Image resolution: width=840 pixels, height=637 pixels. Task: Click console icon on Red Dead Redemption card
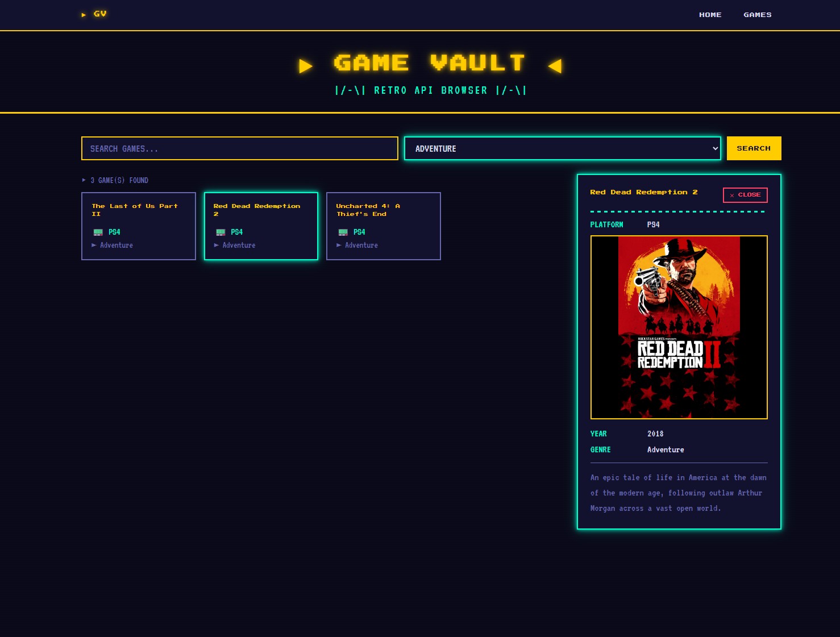221,232
